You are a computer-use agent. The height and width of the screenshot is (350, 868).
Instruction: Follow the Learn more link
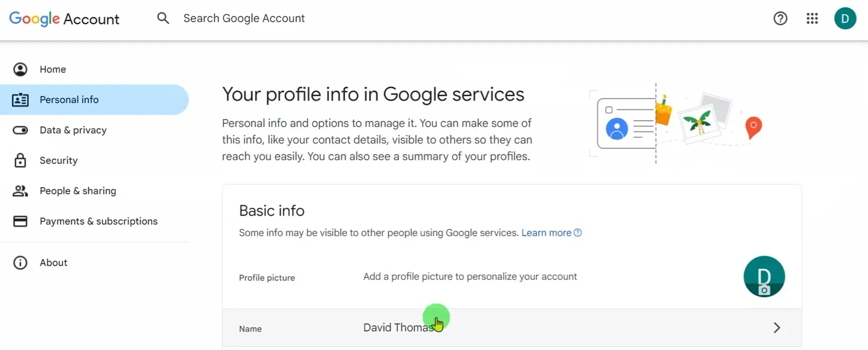tap(546, 233)
